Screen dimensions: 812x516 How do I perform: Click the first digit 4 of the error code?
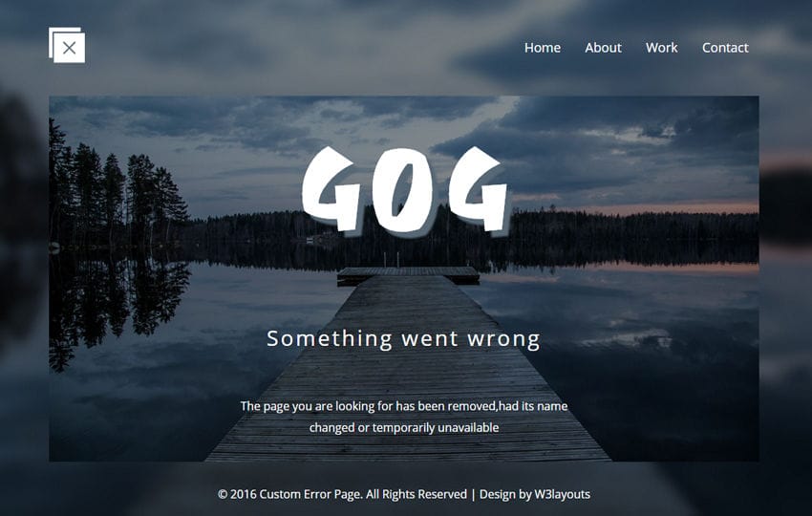pos(331,189)
